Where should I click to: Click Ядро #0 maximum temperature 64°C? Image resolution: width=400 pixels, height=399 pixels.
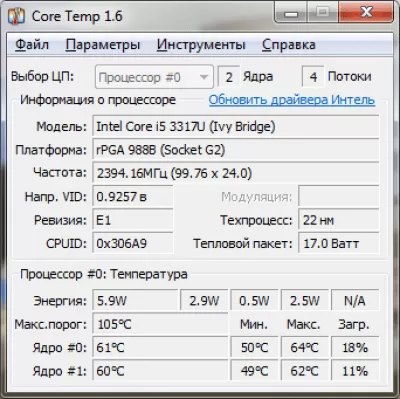pos(305,348)
